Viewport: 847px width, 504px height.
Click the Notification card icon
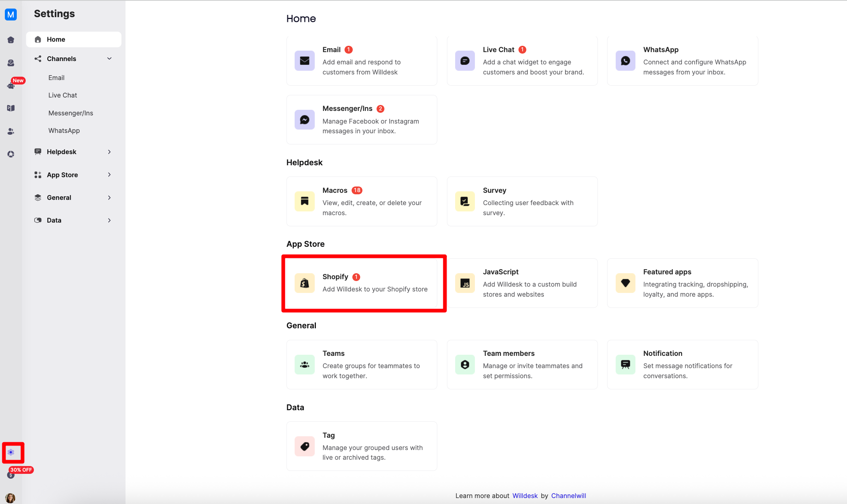pos(625,365)
